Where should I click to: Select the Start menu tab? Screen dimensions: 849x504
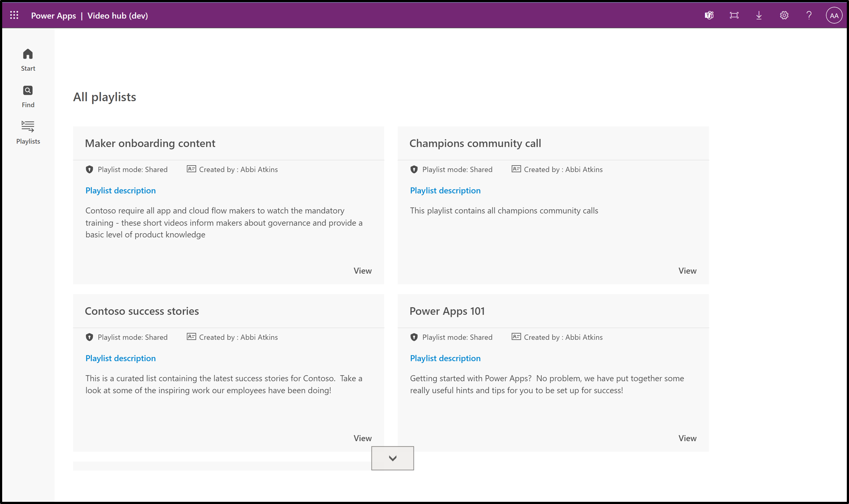click(28, 59)
